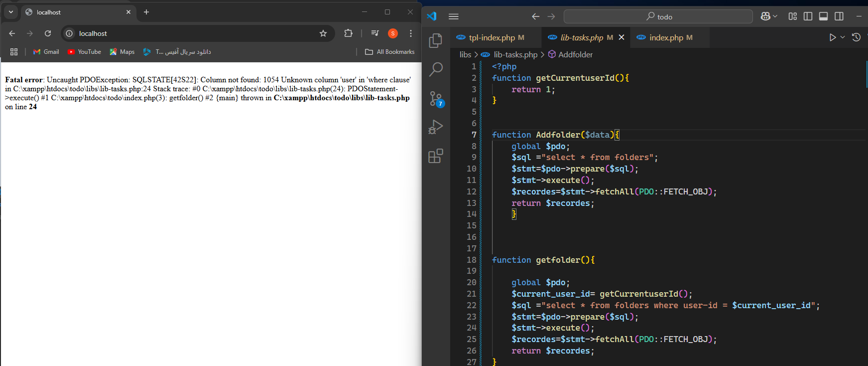
Task: Open Customize Layout in VS Code
Action: point(793,16)
